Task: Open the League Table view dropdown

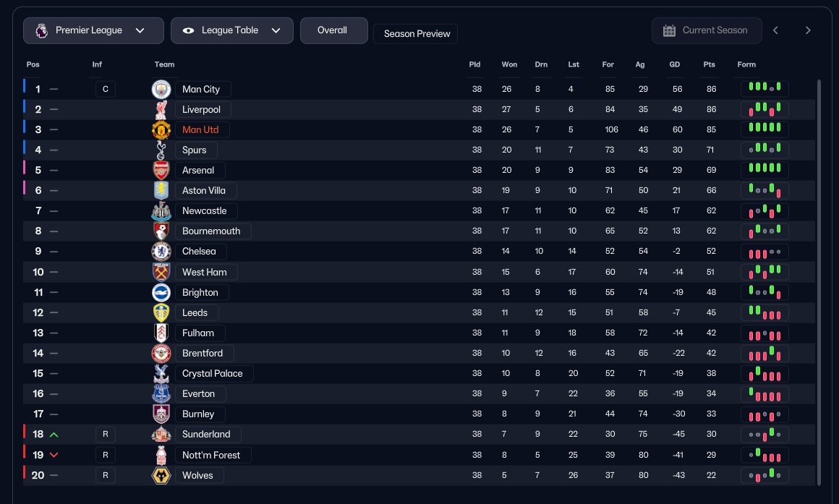Action: pyautogui.click(x=231, y=30)
